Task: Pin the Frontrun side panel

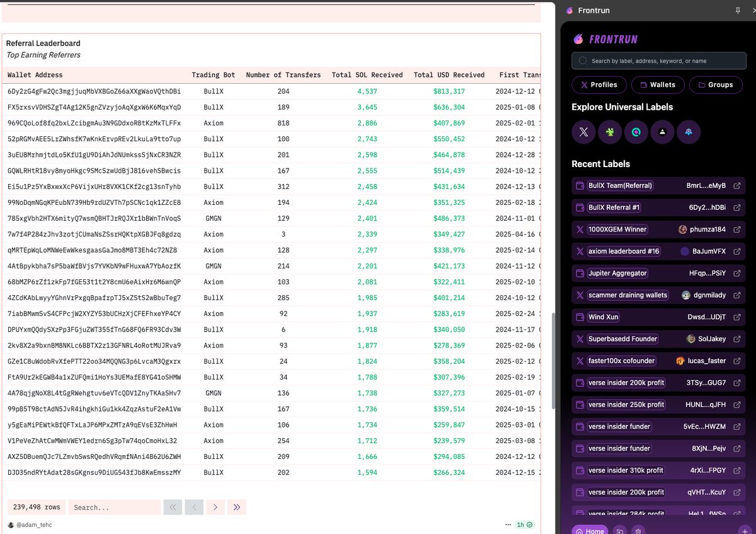Action: coord(738,11)
